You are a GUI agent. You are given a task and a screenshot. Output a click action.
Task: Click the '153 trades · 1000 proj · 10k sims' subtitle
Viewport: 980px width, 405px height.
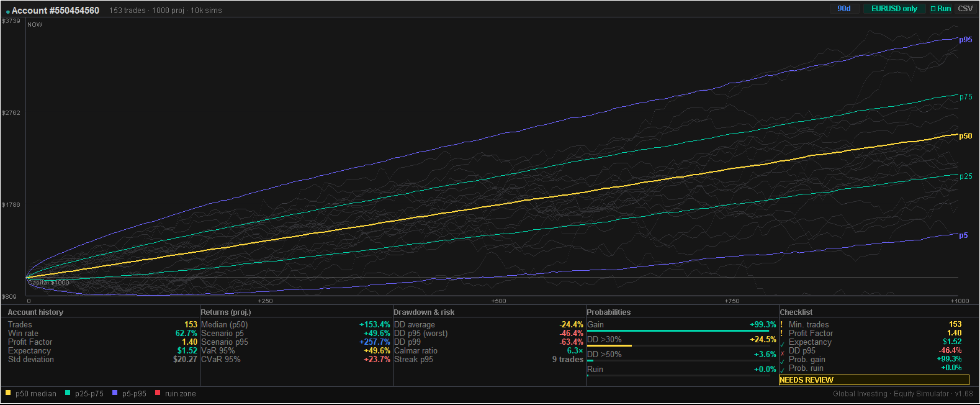point(165,11)
